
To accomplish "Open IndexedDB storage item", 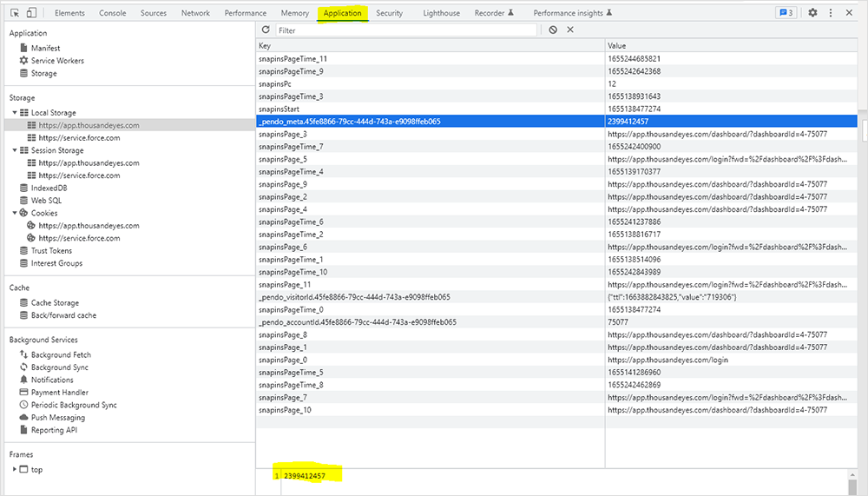I will 49,188.
